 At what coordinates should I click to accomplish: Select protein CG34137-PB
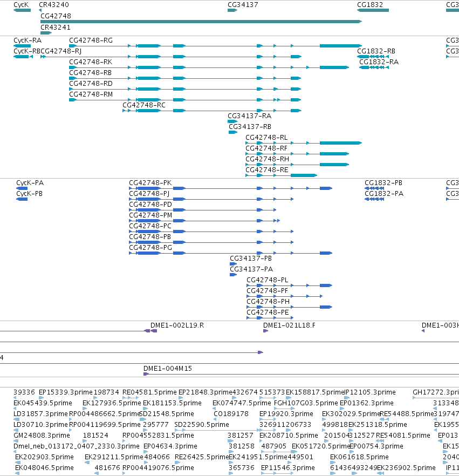(x=251, y=259)
